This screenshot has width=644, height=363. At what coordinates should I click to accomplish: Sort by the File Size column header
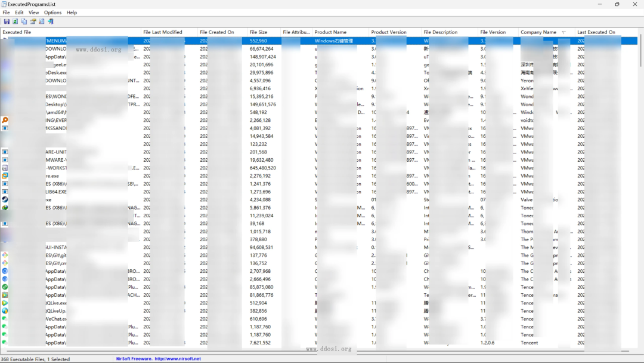click(x=264, y=32)
